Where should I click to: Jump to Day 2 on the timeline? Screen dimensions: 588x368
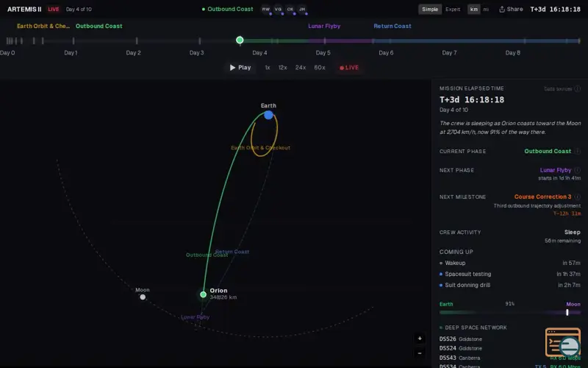point(134,52)
